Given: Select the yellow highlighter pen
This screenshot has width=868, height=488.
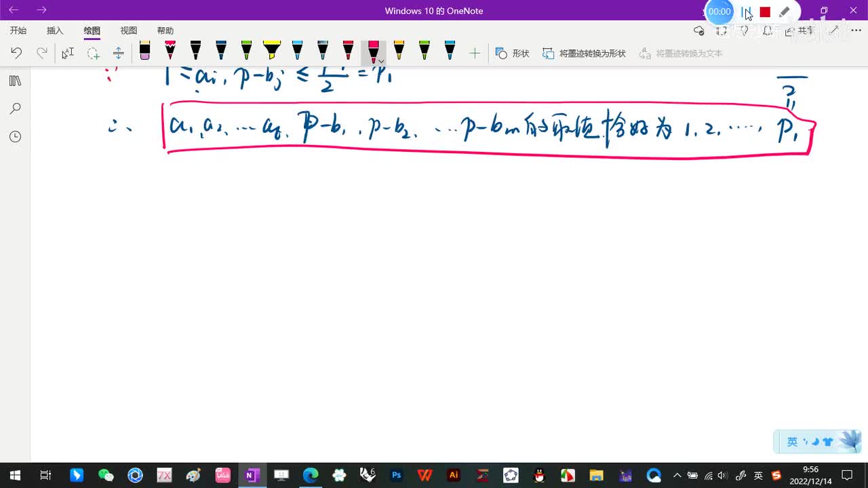Looking at the screenshot, I should click(x=271, y=51).
